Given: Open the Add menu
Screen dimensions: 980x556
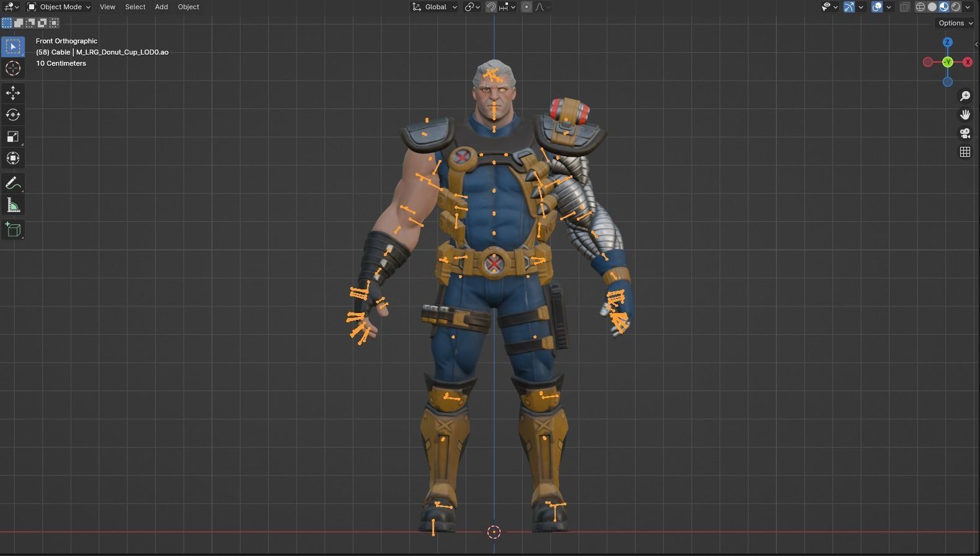Looking at the screenshot, I should click(x=161, y=7).
